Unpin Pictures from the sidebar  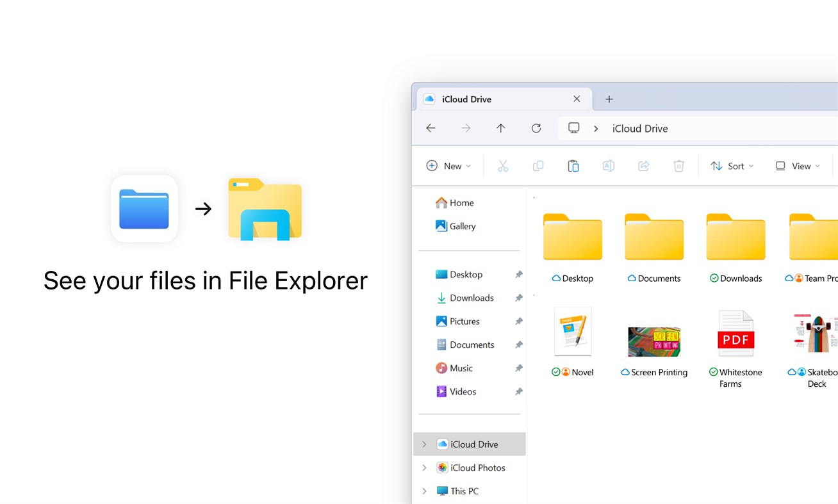[x=518, y=321]
